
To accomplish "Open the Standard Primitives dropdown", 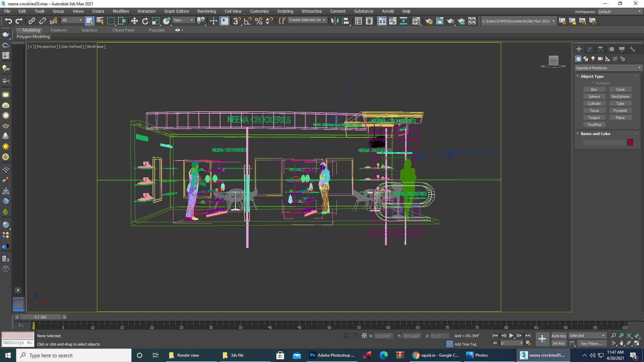I will (608, 68).
